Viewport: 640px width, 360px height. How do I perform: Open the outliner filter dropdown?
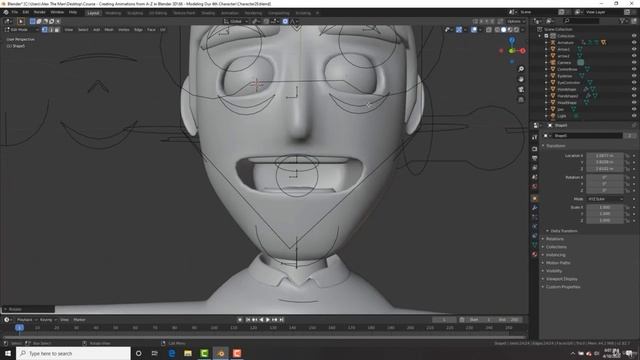[623, 20]
